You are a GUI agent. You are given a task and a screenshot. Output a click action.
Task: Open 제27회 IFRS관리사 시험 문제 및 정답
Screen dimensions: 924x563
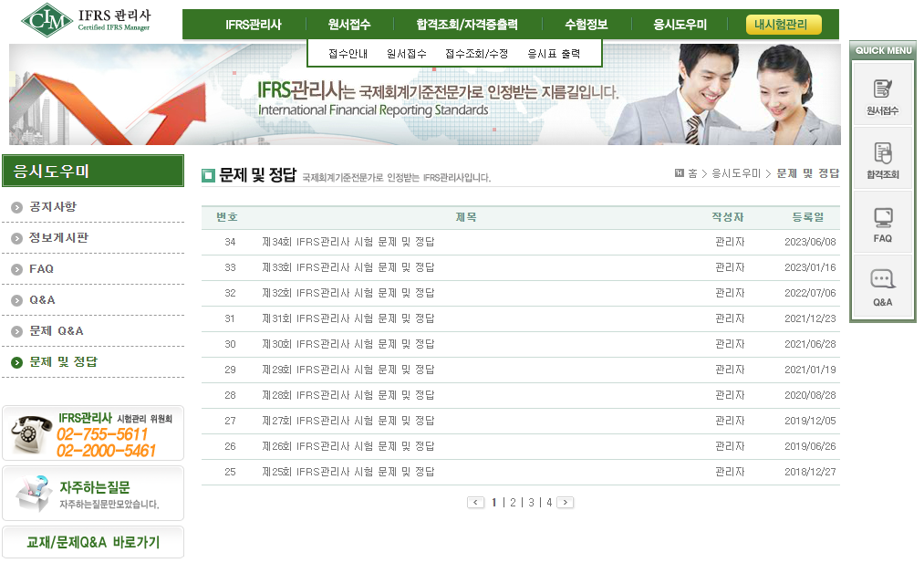pyautogui.click(x=348, y=421)
